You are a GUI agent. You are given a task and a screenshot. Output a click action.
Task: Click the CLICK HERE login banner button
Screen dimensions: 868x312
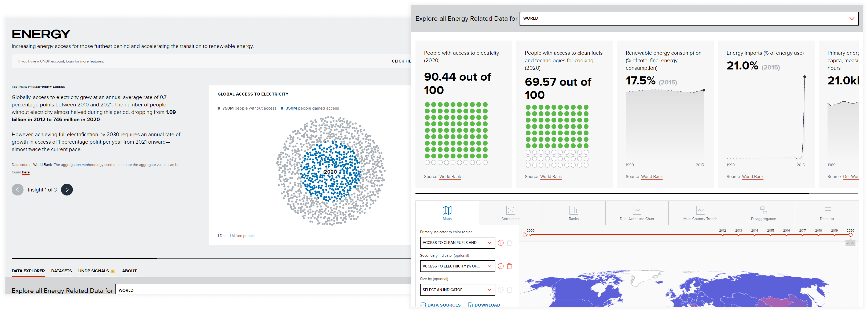pyautogui.click(x=401, y=61)
